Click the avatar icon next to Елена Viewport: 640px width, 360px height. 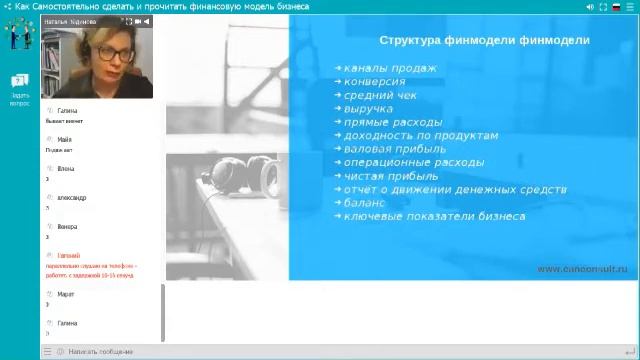coord(50,168)
